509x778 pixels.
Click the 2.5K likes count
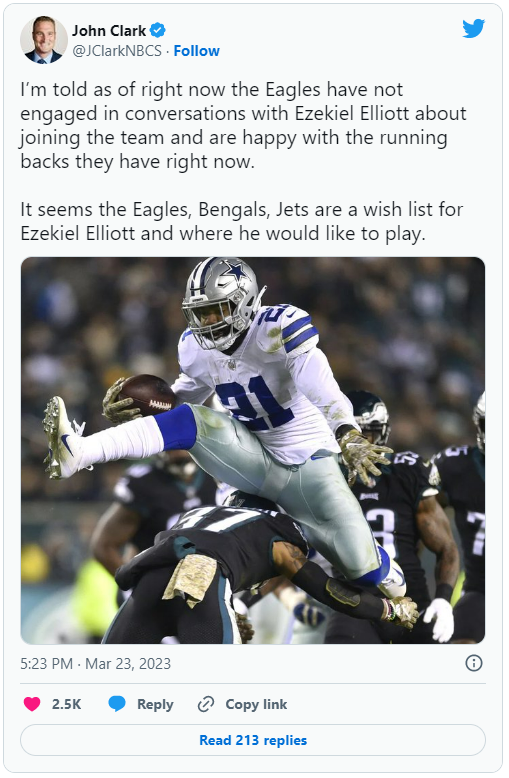pyautogui.click(x=66, y=704)
